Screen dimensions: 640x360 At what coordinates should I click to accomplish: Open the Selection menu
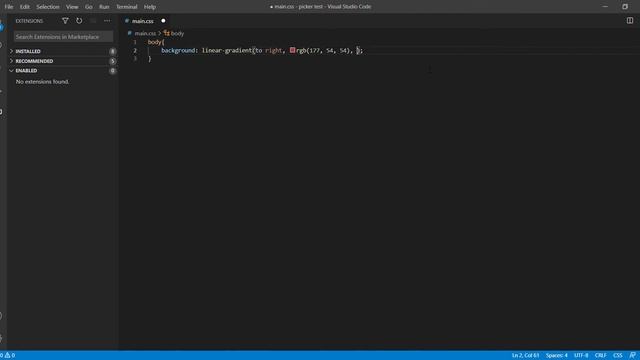tap(48, 7)
